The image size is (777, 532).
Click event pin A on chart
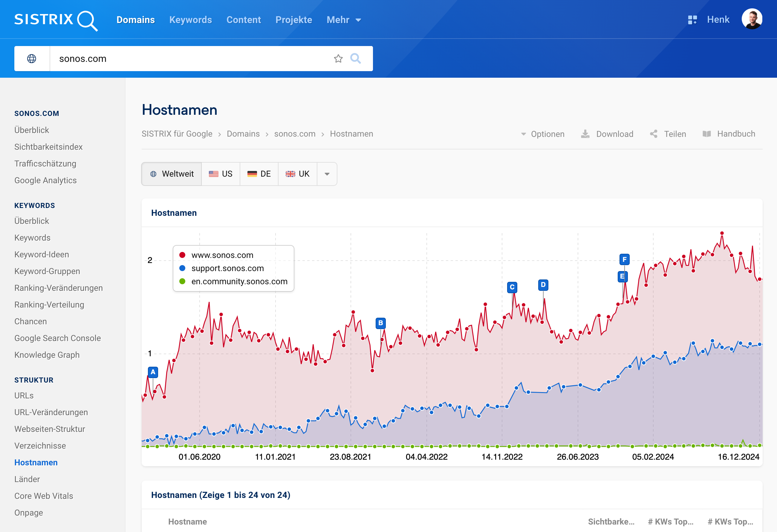pyautogui.click(x=153, y=372)
